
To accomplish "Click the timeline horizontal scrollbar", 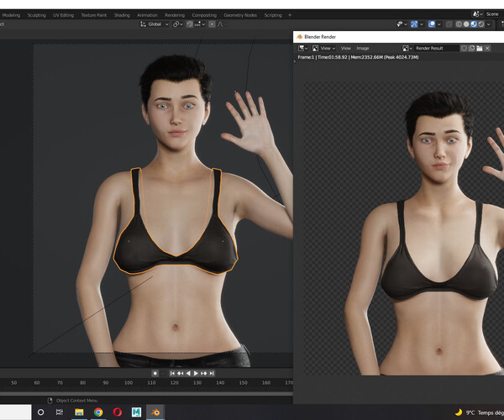I will tap(146, 393).
